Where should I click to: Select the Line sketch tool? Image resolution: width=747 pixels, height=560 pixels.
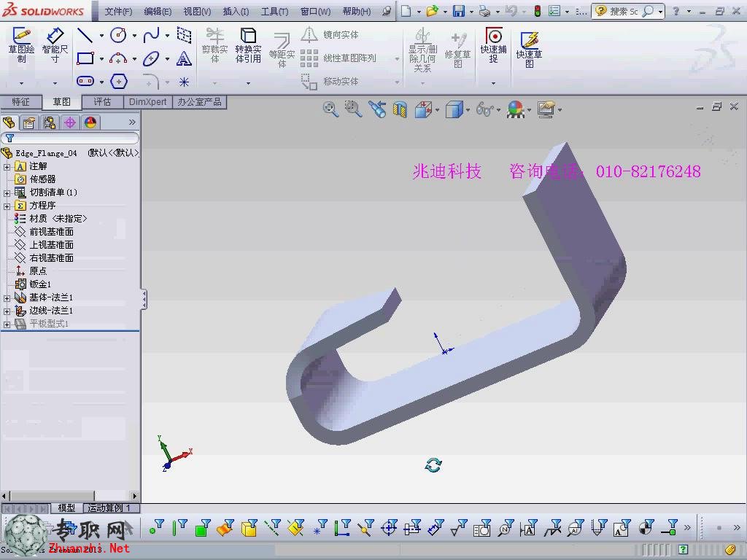tap(85, 35)
